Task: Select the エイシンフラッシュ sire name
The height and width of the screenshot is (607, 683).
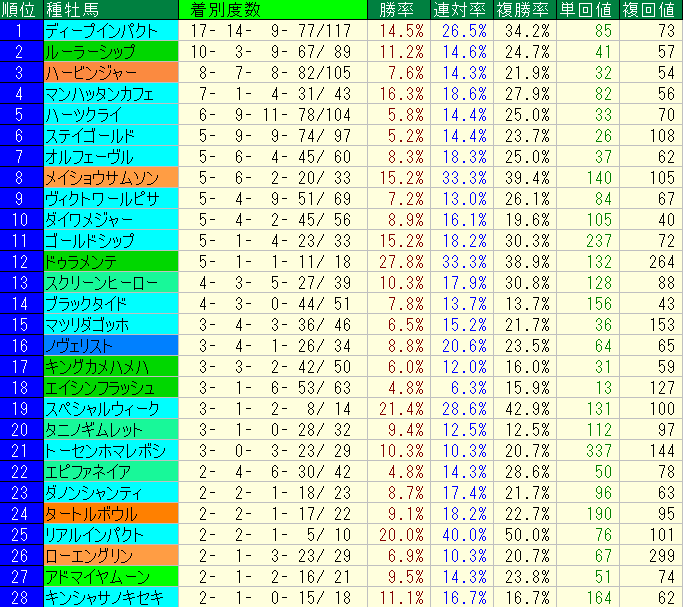Action: (111, 388)
